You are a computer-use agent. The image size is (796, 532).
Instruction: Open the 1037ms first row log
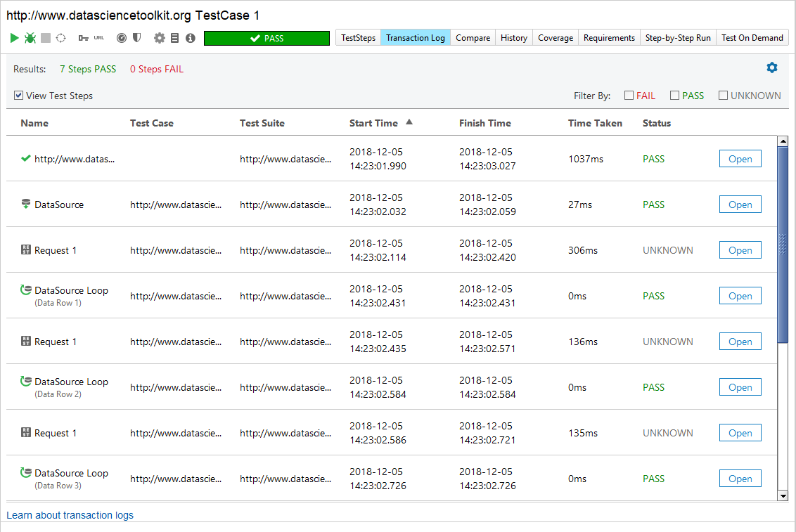(x=740, y=159)
